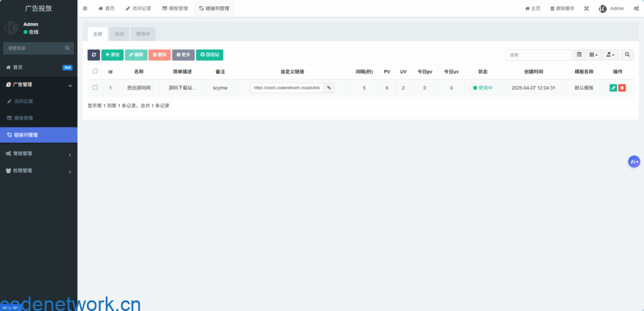This screenshot has height=311, width=644.
Task: Click the magnifier search icon right of the toolbar
Action: 628,55
